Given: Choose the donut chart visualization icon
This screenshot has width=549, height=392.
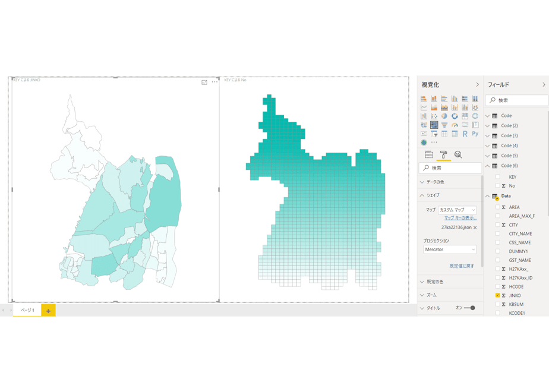Looking at the screenshot, I should (455, 116).
